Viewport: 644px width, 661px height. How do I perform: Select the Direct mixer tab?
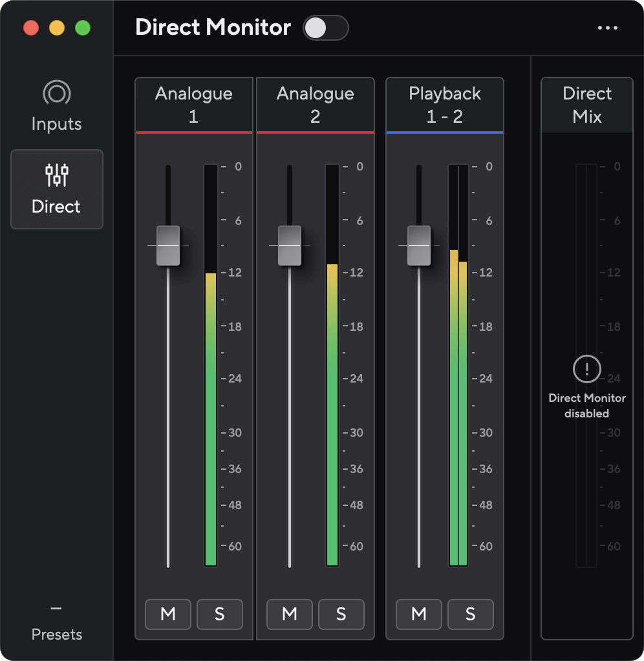(x=56, y=189)
